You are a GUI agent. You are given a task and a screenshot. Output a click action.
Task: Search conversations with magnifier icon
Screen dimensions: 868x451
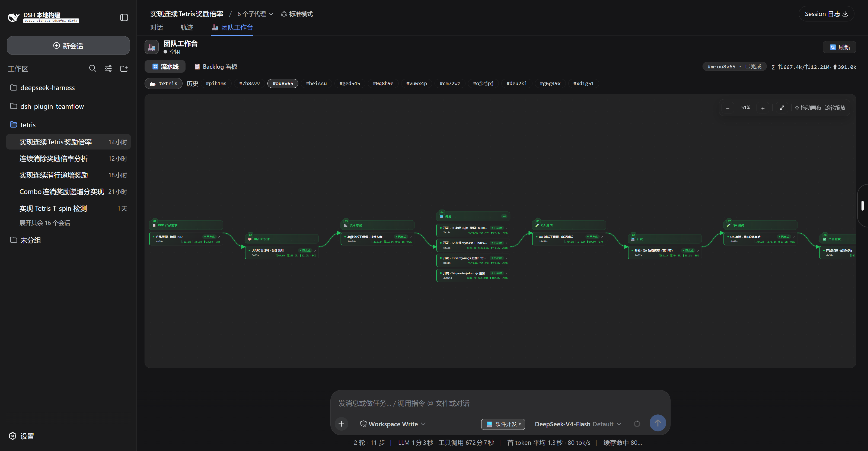pyautogui.click(x=92, y=68)
